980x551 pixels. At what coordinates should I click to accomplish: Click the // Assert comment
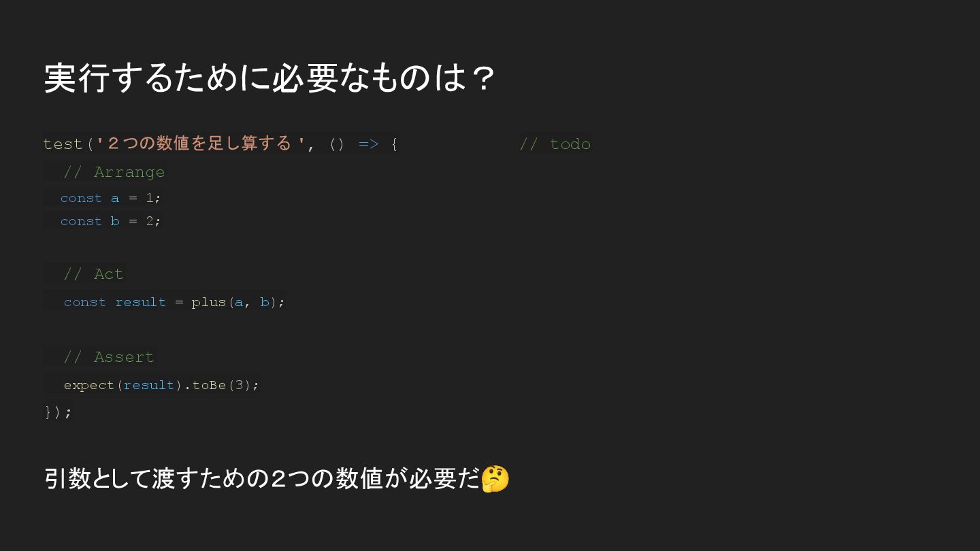pos(109,357)
